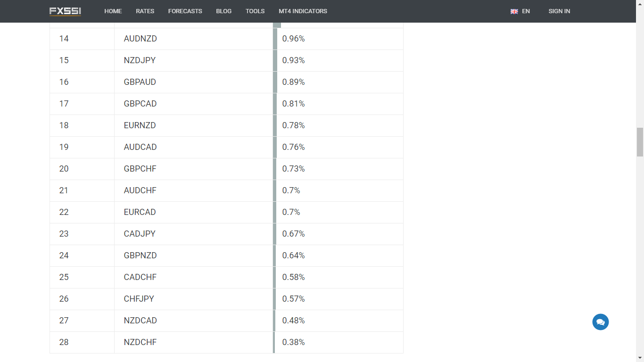Image resolution: width=644 pixels, height=362 pixels.
Task: Click the FXSSI logo
Action: (x=65, y=11)
